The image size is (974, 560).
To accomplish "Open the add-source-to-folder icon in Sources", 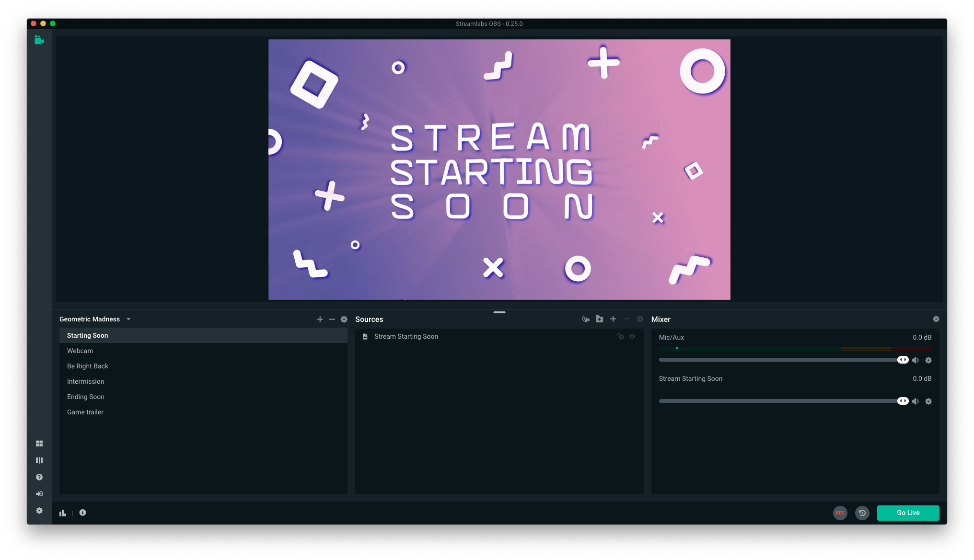I will [x=599, y=319].
